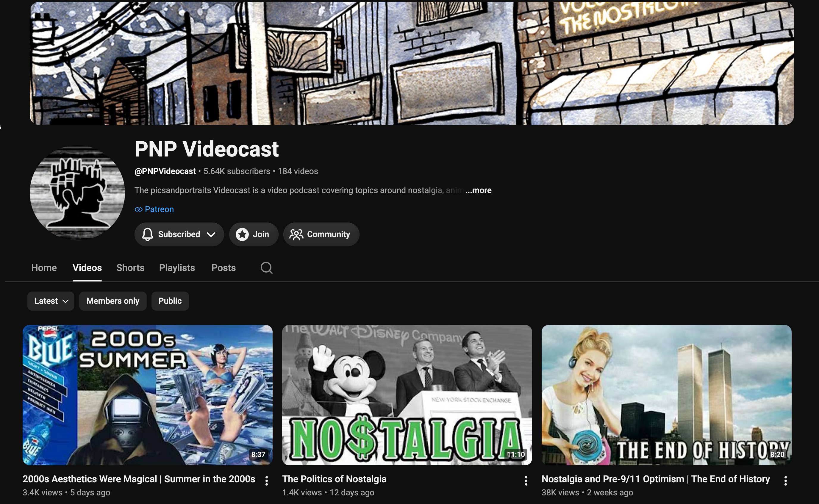Image resolution: width=819 pixels, height=504 pixels.
Task: Open options menu for End of History video
Action: [785, 480]
